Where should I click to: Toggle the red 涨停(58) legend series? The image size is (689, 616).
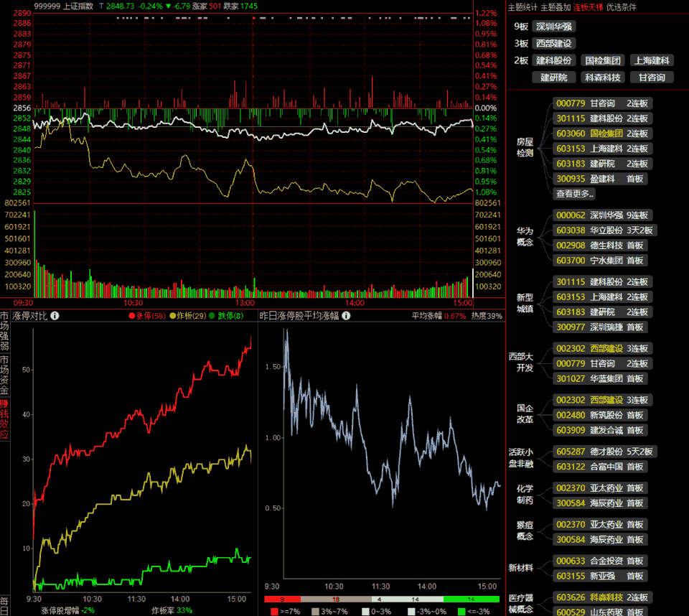(x=147, y=316)
